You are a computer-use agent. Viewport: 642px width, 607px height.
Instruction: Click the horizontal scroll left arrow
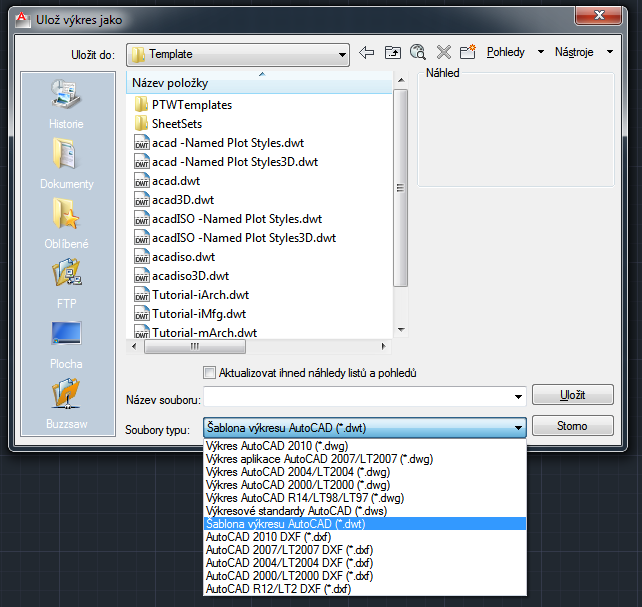tap(134, 346)
